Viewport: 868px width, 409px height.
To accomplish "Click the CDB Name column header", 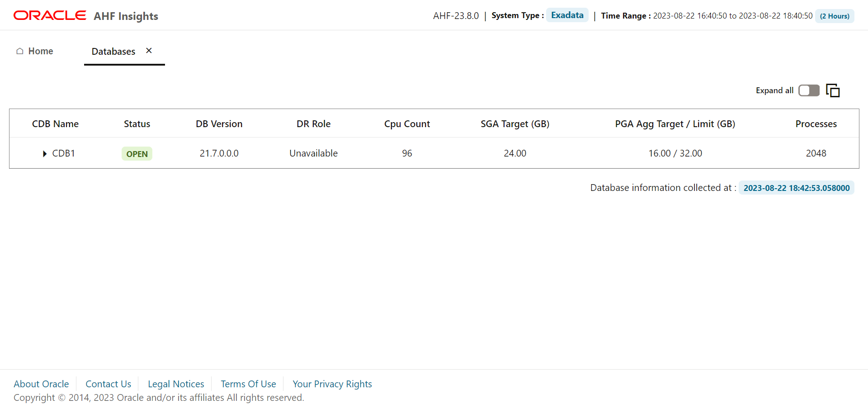I will (55, 124).
